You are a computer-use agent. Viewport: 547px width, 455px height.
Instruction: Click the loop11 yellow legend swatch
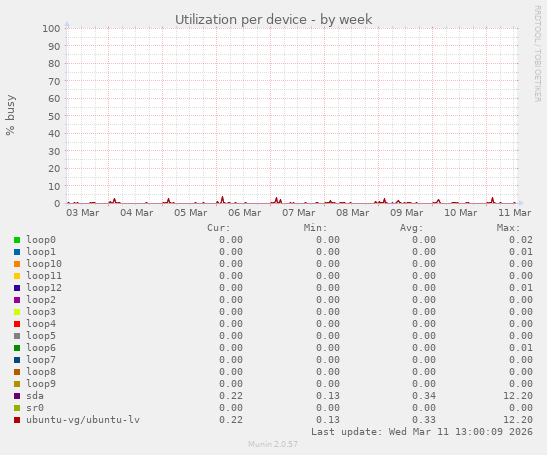(x=17, y=276)
